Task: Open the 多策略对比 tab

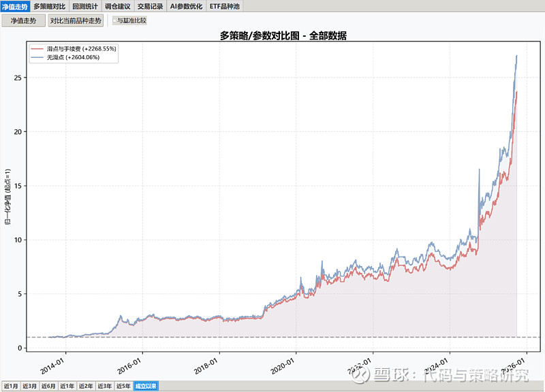Action: coord(50,5)
